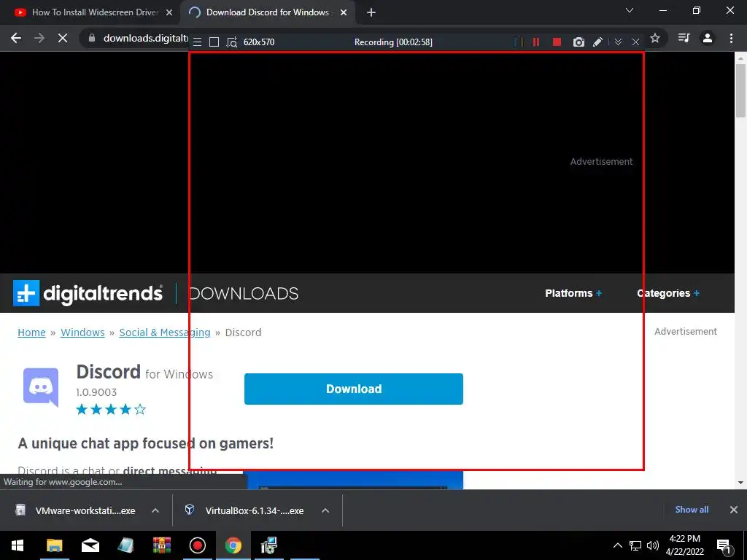Open the tab search dropdown arrow
This screenshot has width=747, height=560.
tap(630, 10)
